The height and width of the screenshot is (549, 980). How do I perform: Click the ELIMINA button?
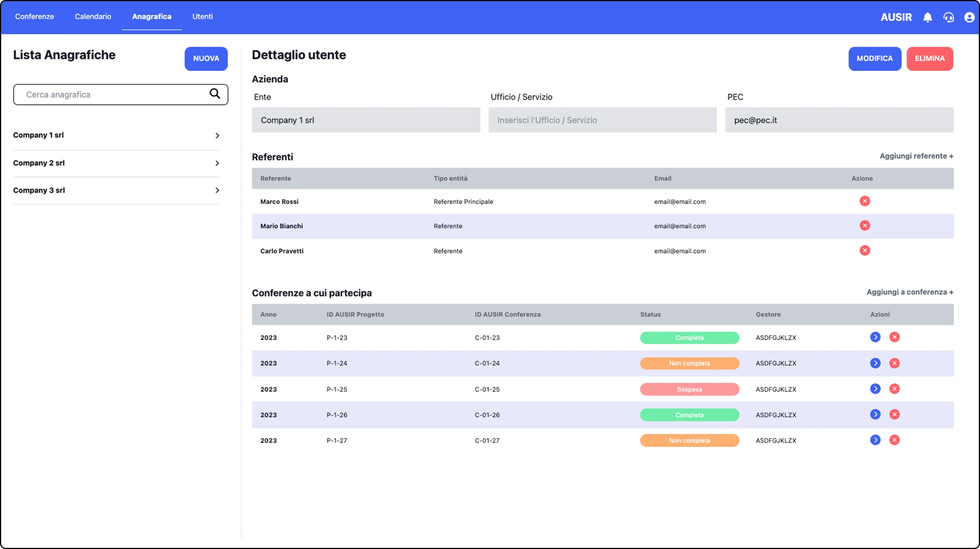930,58
